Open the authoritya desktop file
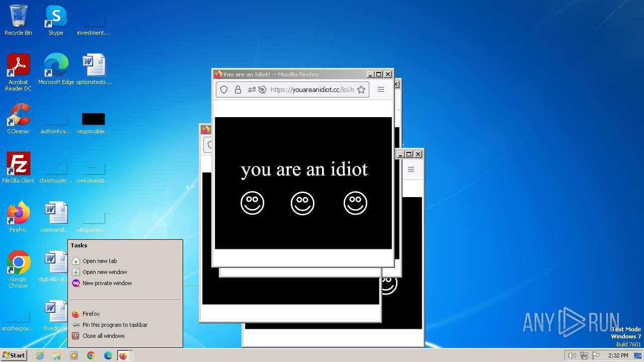This screenshot has height=362, width=644. point(56,124)
